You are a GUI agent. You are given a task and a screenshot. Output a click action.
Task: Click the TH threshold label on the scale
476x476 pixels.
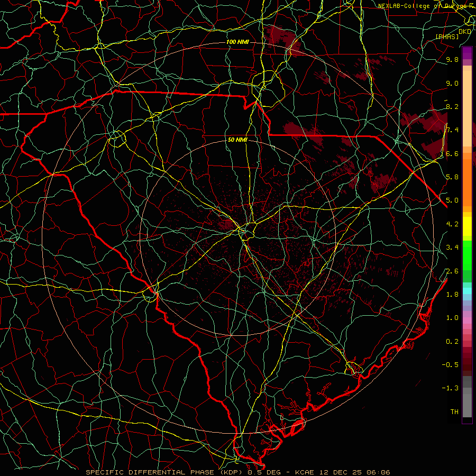[x=454, y=412]
